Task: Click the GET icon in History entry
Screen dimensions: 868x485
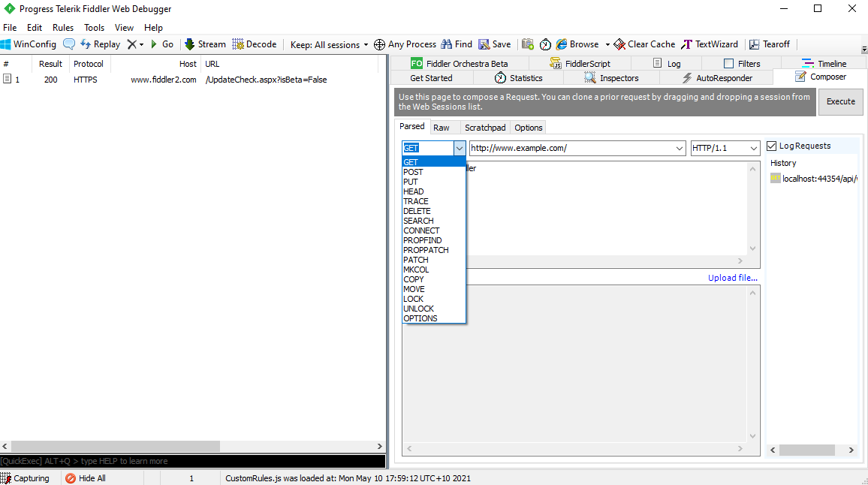Action: click(776, 178)
